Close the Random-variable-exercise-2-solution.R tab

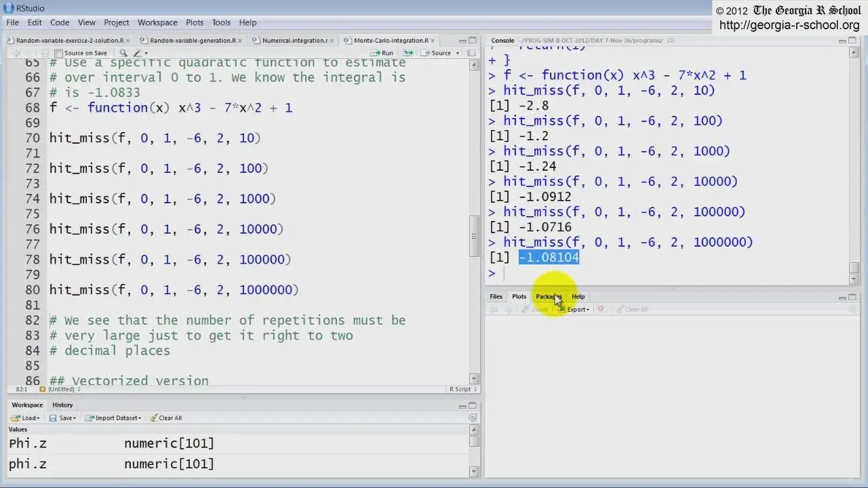pyautogui.click(x=128, y=41)
